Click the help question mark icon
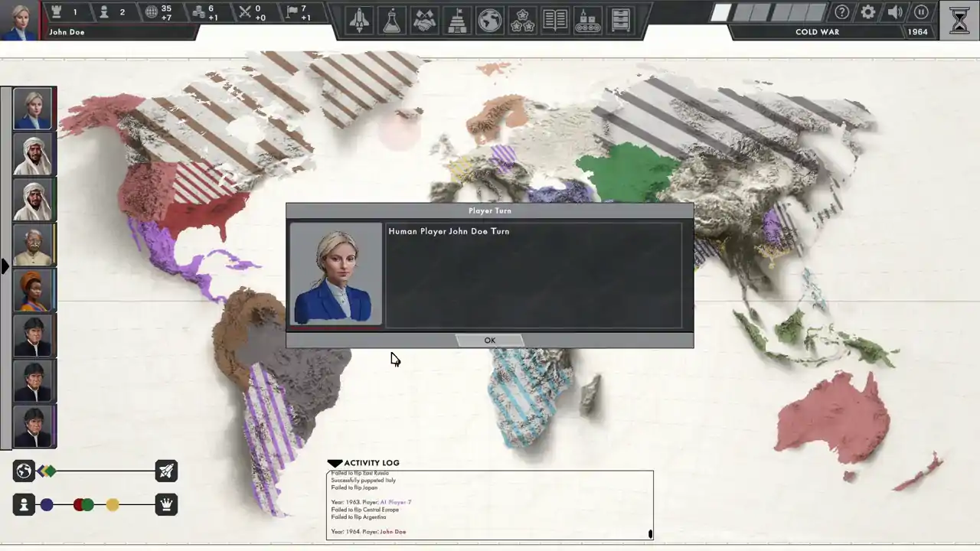Viewport: 980px width, 551px height. pyautogui.click(x=842, y=12)
